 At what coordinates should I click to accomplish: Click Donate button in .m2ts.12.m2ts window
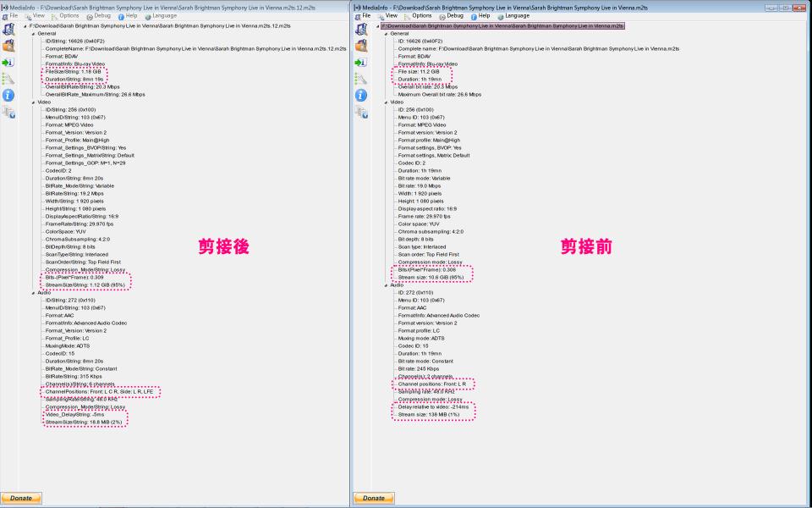coord(21,498)
